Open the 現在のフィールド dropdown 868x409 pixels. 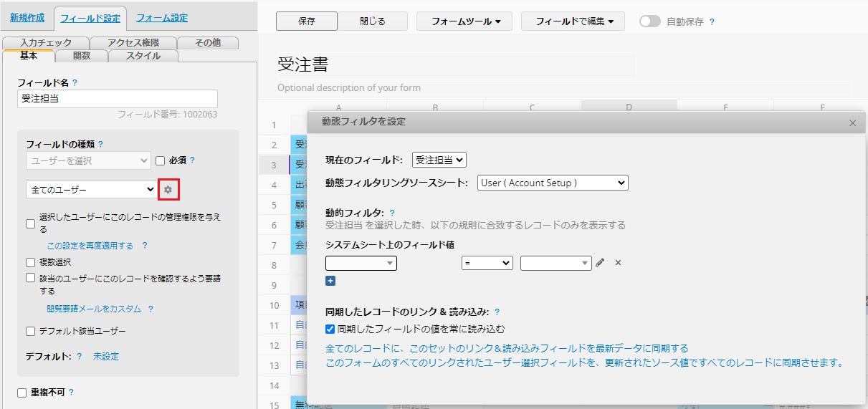coord(439,160)
